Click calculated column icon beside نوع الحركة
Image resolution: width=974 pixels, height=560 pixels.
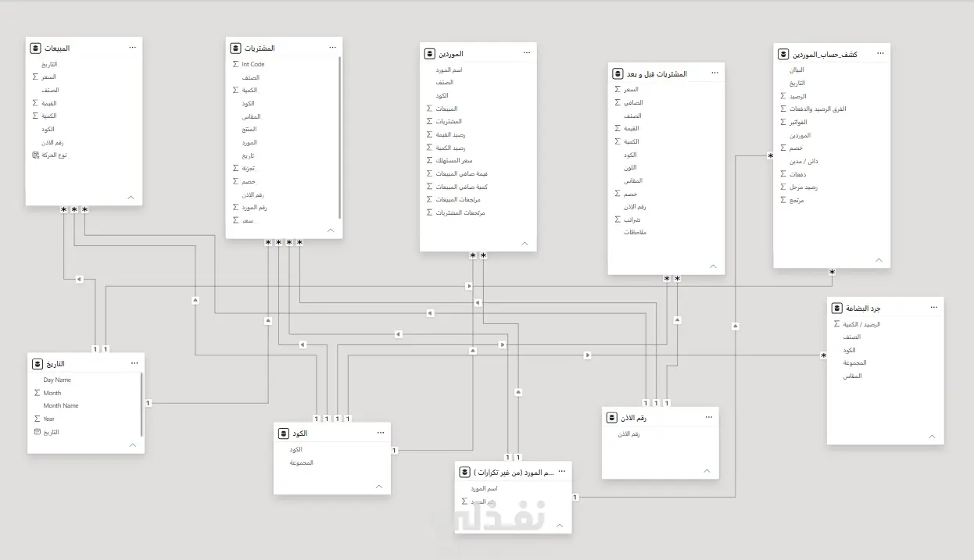click(36, 155)
